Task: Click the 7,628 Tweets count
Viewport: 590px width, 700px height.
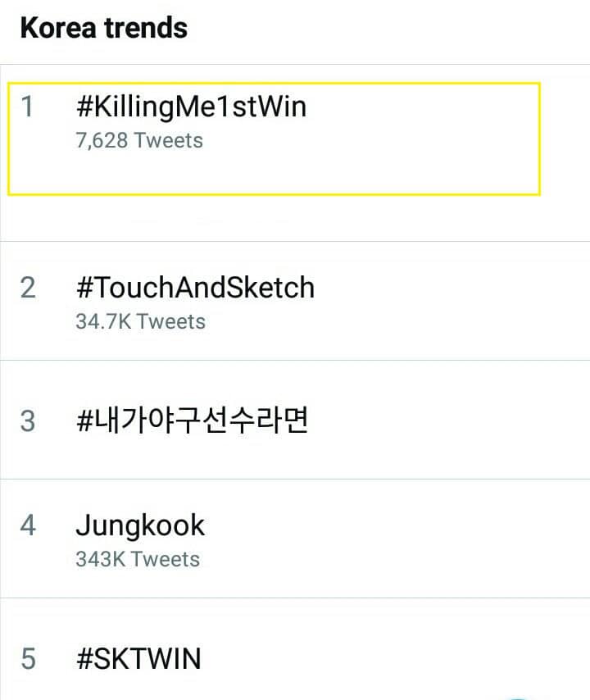Action: (138, 141)
